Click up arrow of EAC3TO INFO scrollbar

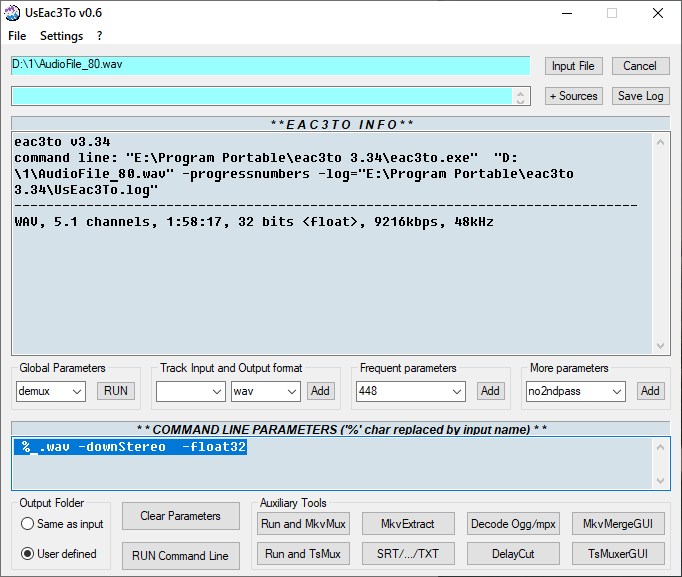pyautogui.click(x=660, y=142)
